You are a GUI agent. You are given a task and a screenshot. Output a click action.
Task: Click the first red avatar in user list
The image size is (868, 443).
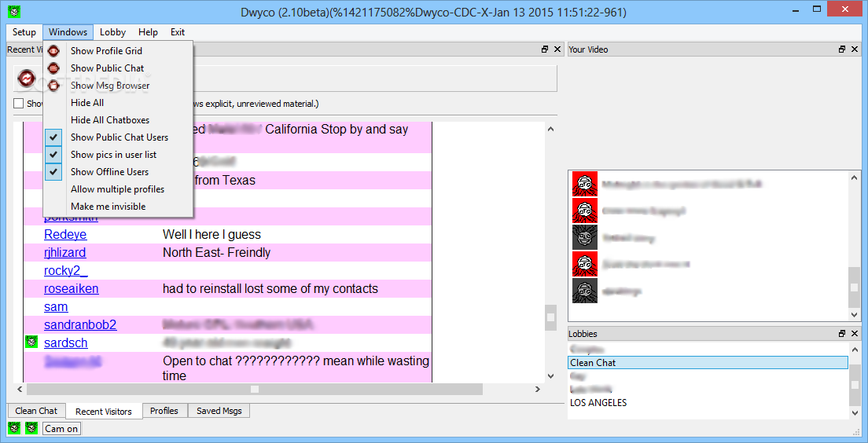(585, 184)
